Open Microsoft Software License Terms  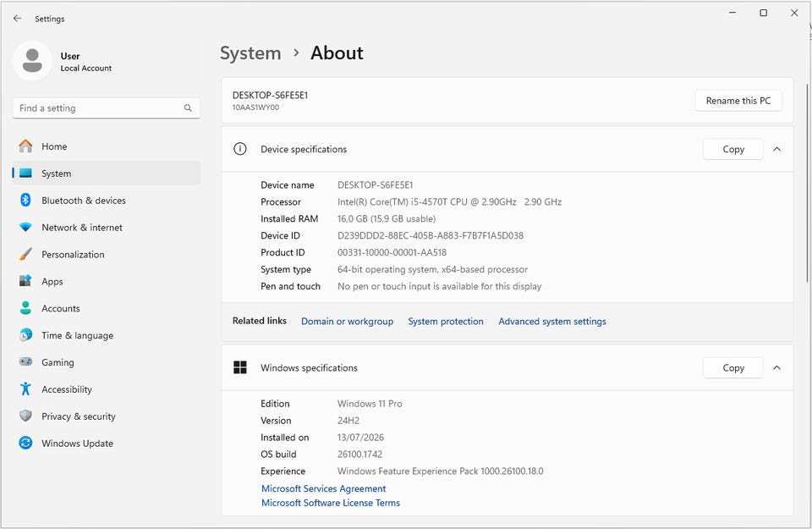(x=331, y=503)
